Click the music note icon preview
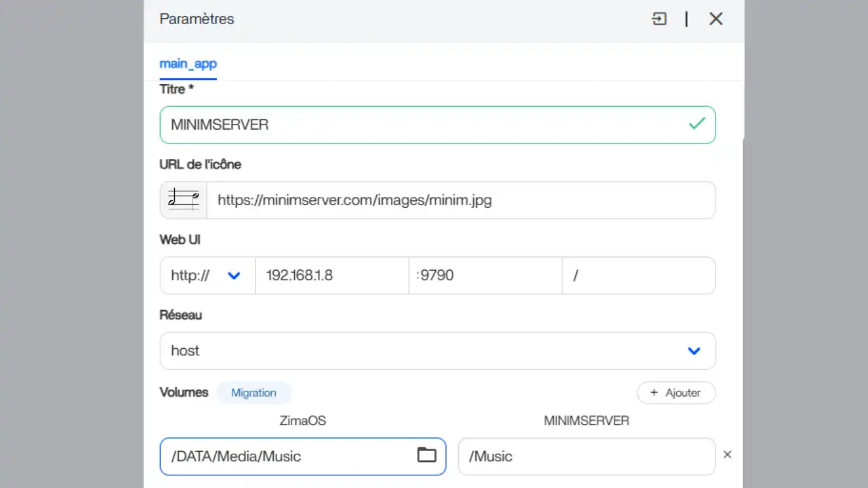868x488 pixels. point(184,200)
